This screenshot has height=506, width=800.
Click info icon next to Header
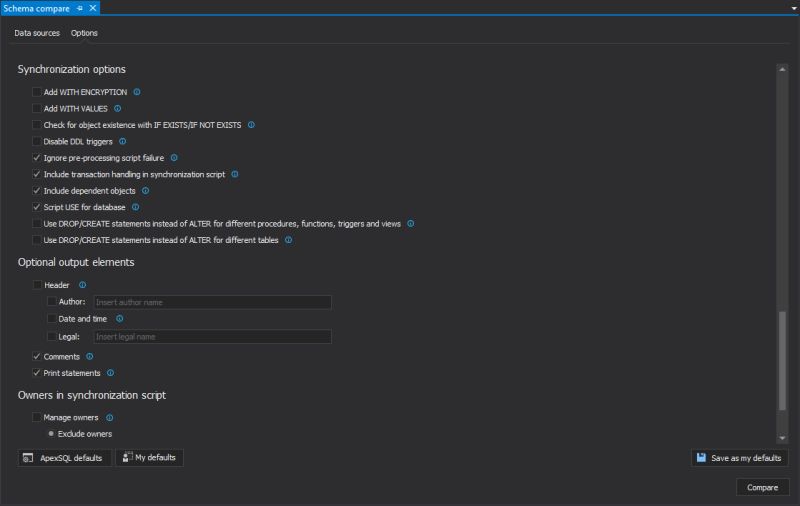[x=82, y=285]
